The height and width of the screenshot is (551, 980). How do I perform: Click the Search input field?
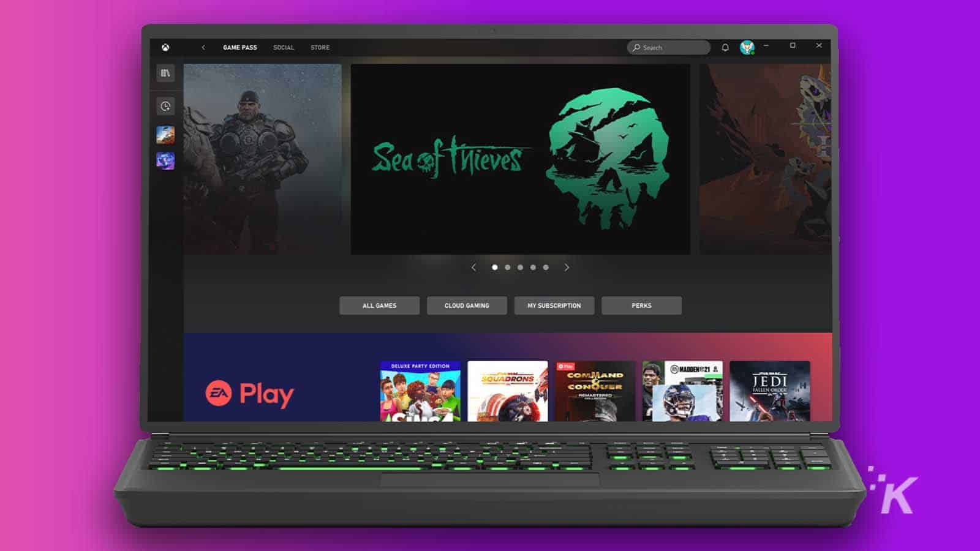coord(668,47)
